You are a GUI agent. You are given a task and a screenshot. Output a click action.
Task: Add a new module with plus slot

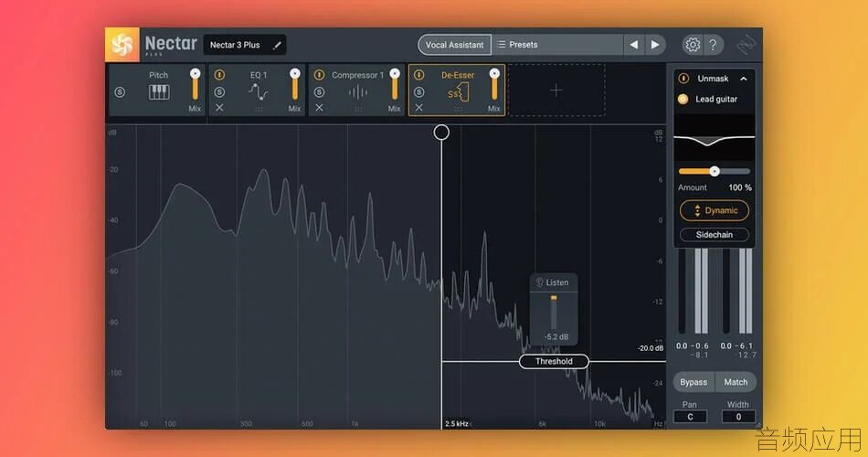[556, 90]
